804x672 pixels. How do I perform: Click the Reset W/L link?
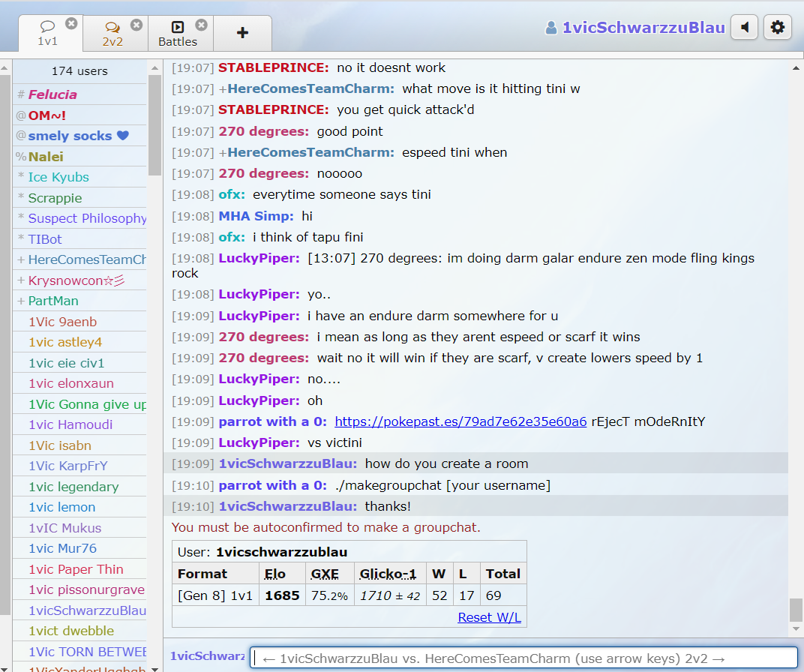point(489,618)
